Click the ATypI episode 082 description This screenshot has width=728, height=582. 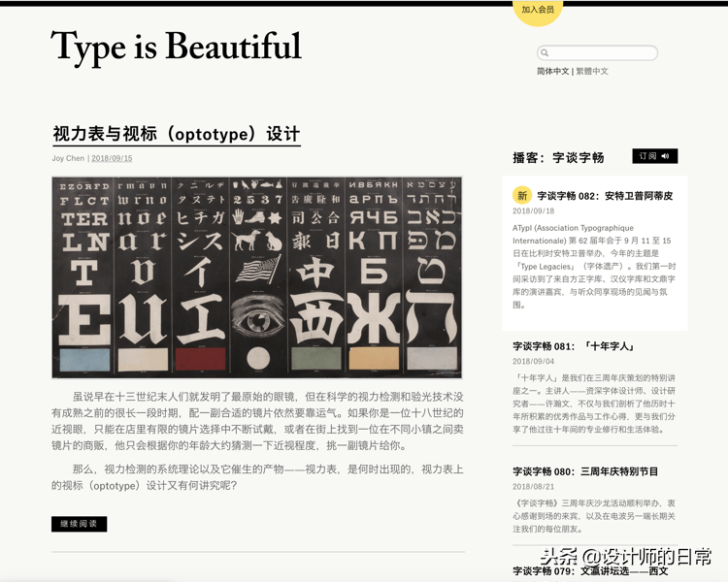[594, 267]
